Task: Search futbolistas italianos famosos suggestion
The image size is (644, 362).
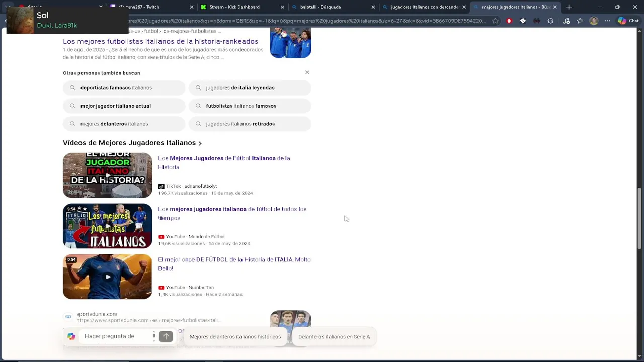Action: (250, 106)
